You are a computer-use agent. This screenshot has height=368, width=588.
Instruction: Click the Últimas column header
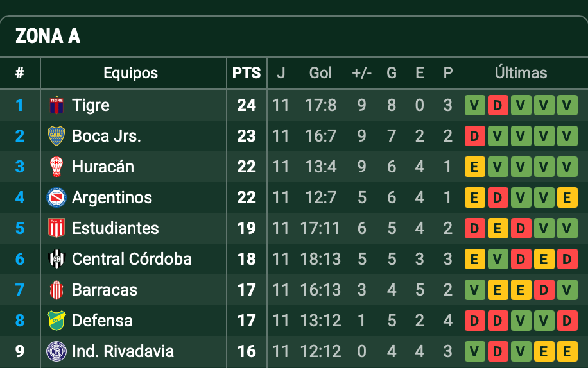(521, 73)
